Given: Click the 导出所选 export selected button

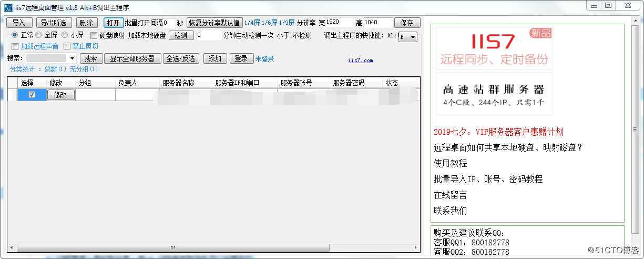Looking at the screenshot, I should [x=54, y=23].
